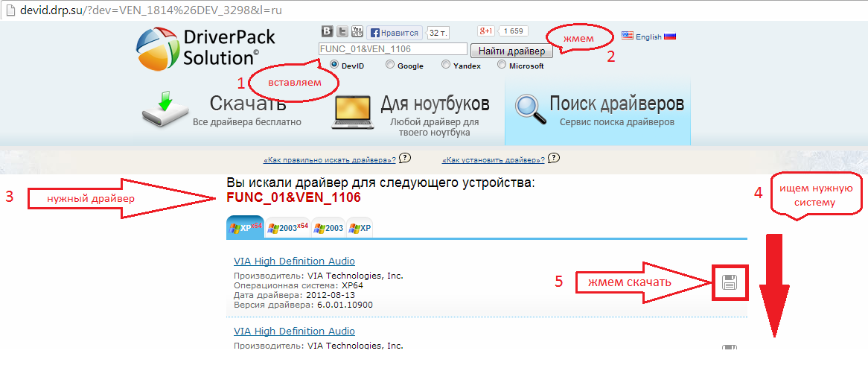
Task: Switch language via the Russian flag icon
Action: pos(670,36)
